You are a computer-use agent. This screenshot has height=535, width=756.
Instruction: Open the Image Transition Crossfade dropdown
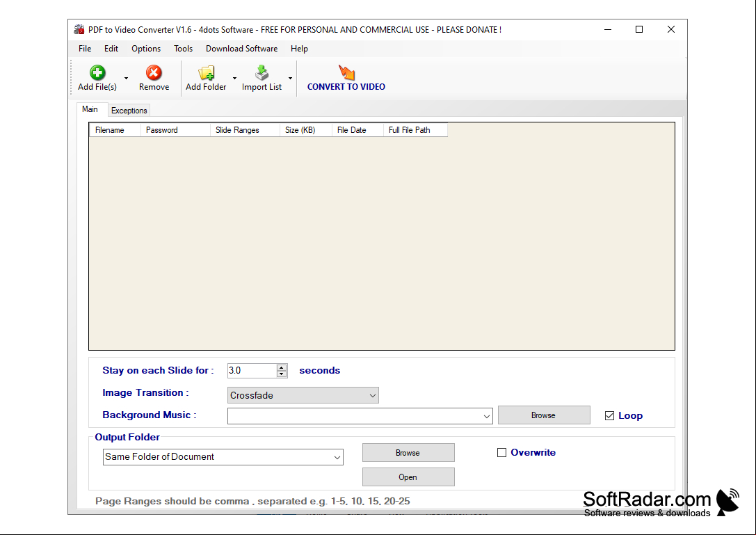303,395
